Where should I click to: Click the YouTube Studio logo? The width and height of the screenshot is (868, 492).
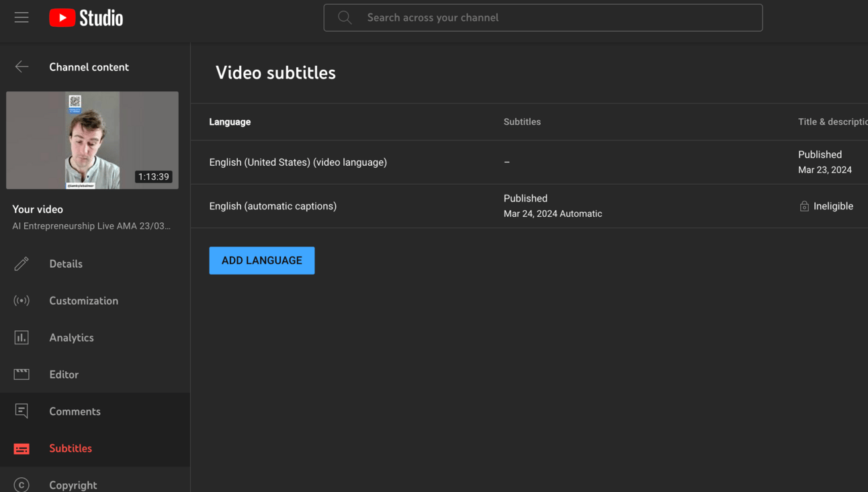tap(86, 17)
